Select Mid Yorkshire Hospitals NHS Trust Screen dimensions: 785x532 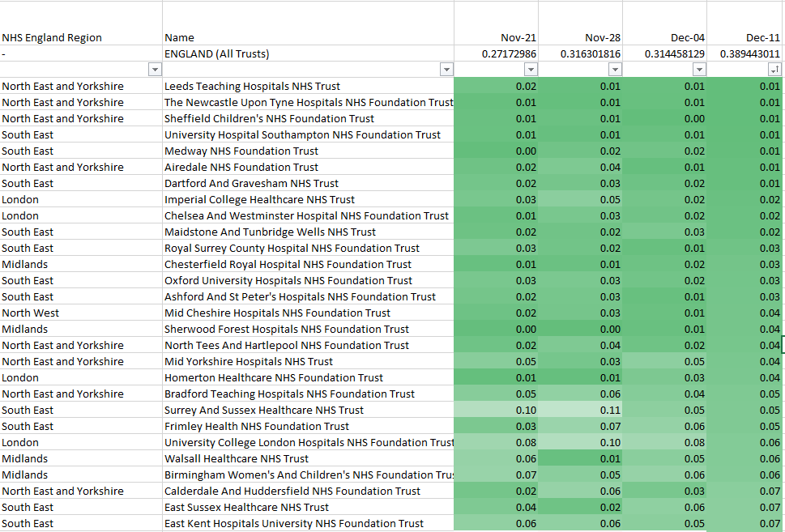click(x=309, y=361)
